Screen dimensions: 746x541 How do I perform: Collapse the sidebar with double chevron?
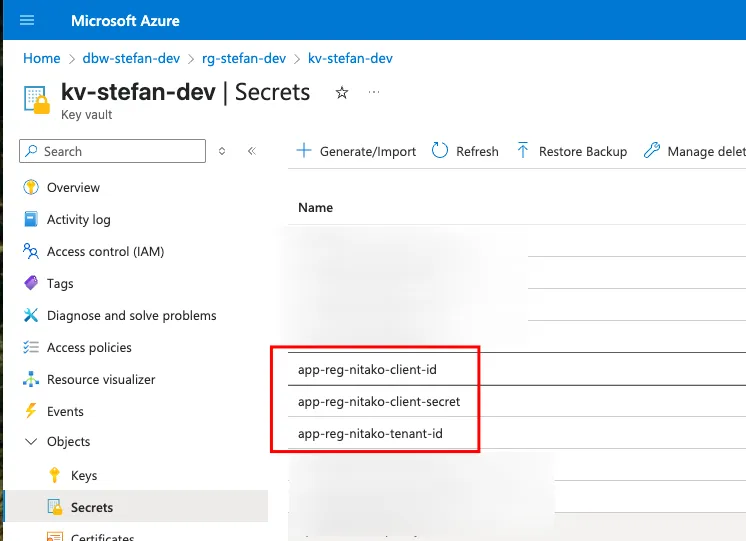tap(252, 151)
